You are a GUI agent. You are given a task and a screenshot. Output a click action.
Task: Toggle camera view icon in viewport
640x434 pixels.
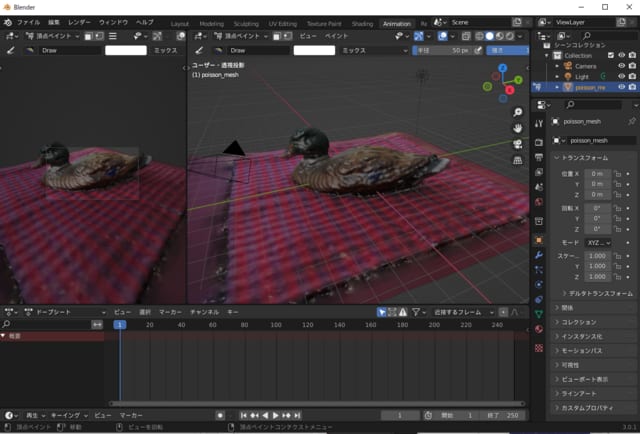click(518, 144)
